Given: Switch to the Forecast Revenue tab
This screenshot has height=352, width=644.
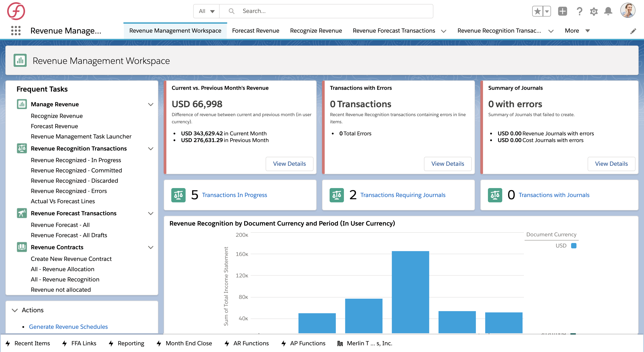Looking at the screenshot, I should pos(256,31).
